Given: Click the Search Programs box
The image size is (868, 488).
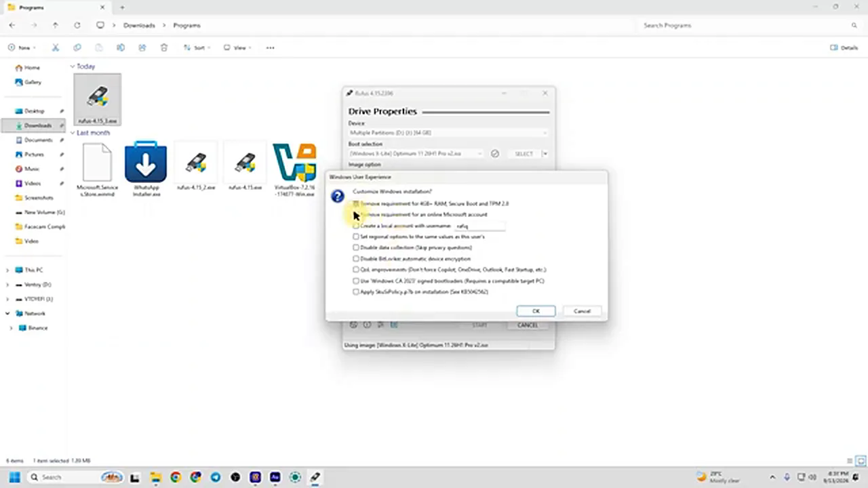Looking at the screenshot, I should pos(749,25).
